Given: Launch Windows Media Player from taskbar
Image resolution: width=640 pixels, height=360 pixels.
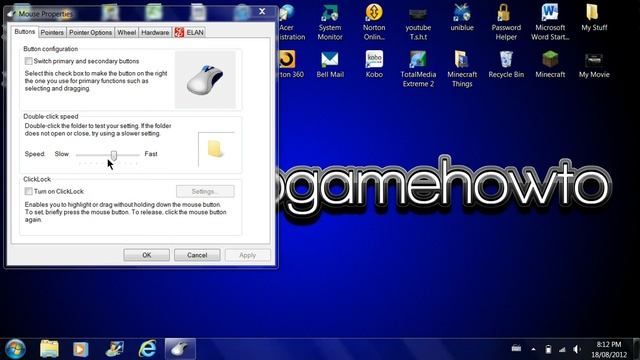Looking at the screenshot, I should pyautogui.click(x=80, y=349).
